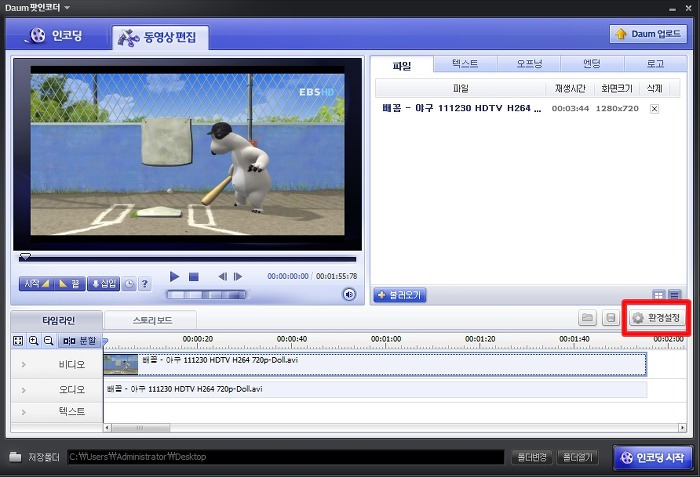Screen dimensions: 700x477
Task: Click the preview seek bar
Action: click(188, 258)
